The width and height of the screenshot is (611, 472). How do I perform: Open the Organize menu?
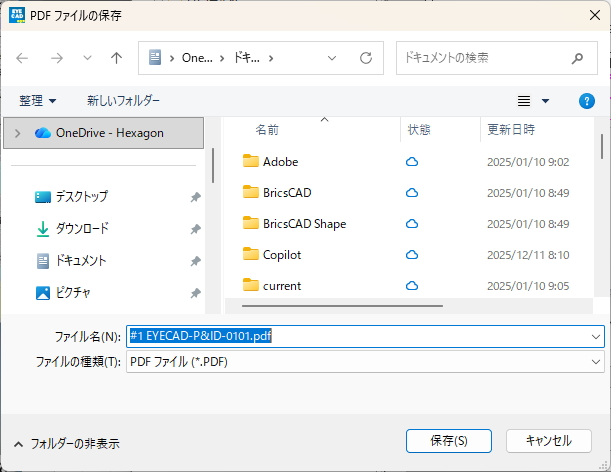[x=38, y=101]
